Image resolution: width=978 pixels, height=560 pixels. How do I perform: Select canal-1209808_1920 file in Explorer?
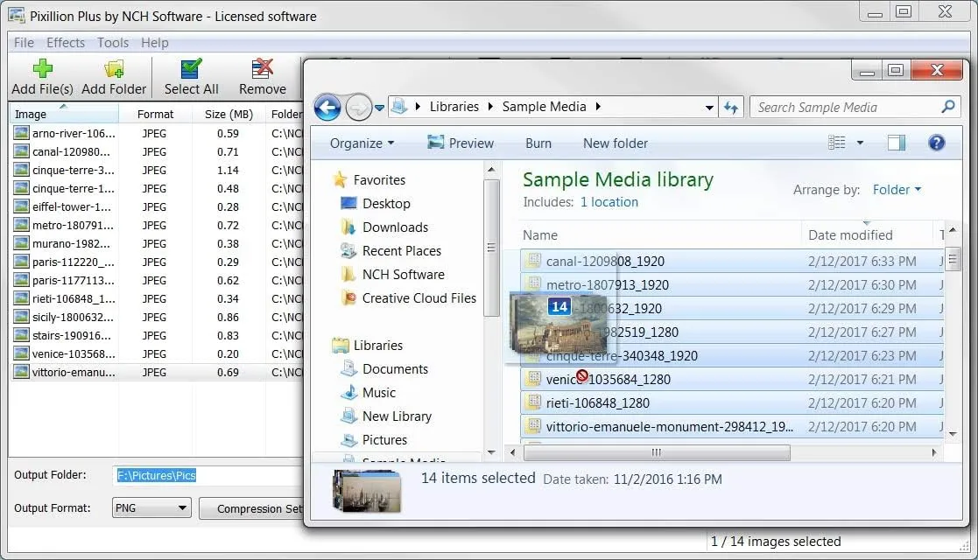pyautogui.click(x=732, y=262)
